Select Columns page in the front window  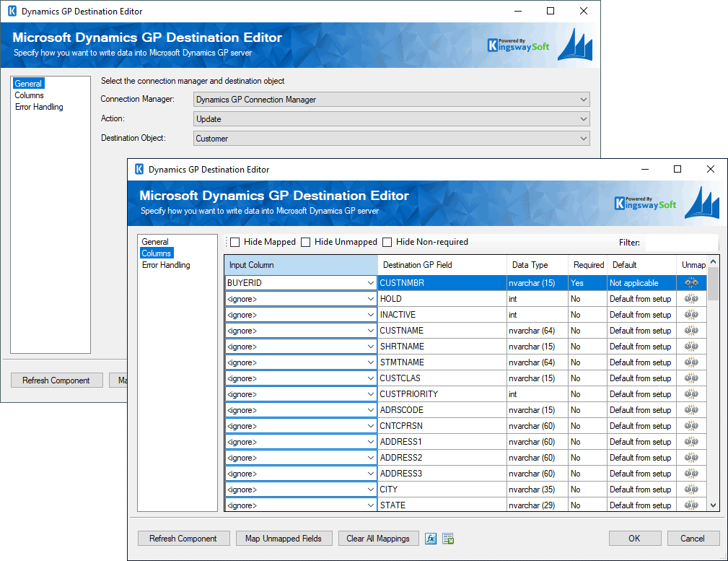(157, 253)
